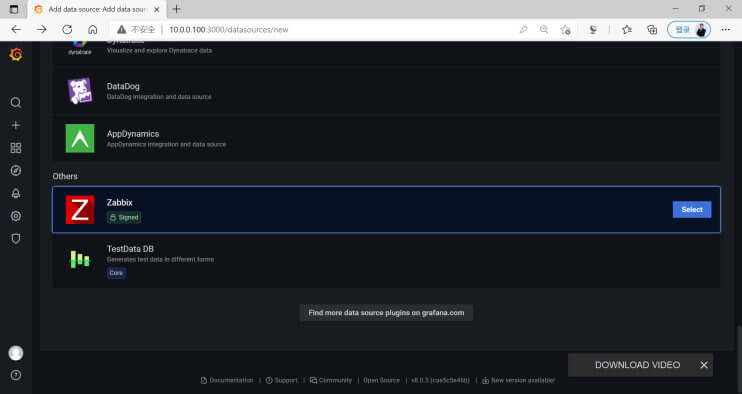The height and width of the screenshot is (394, 742).
Task: Click the Zabbix red Z logo
Action: (x=80, y=210)
